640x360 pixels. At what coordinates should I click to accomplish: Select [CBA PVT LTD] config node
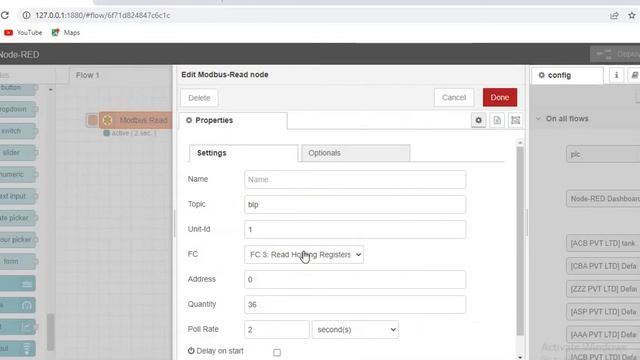click(x=603, y=266)
